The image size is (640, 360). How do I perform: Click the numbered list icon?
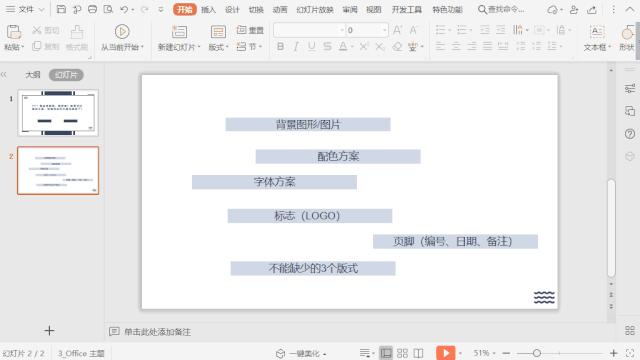(462, 30)
